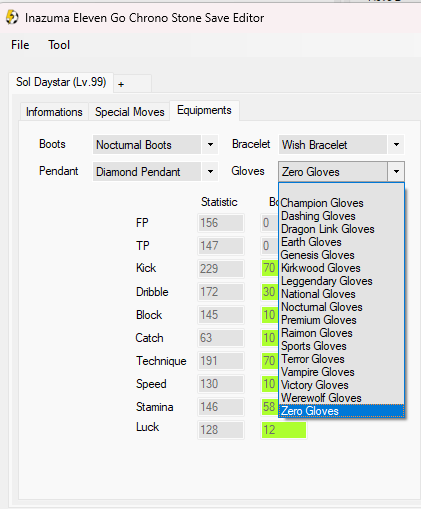Select Raimon Gloves in dropdown

point(341,333)
